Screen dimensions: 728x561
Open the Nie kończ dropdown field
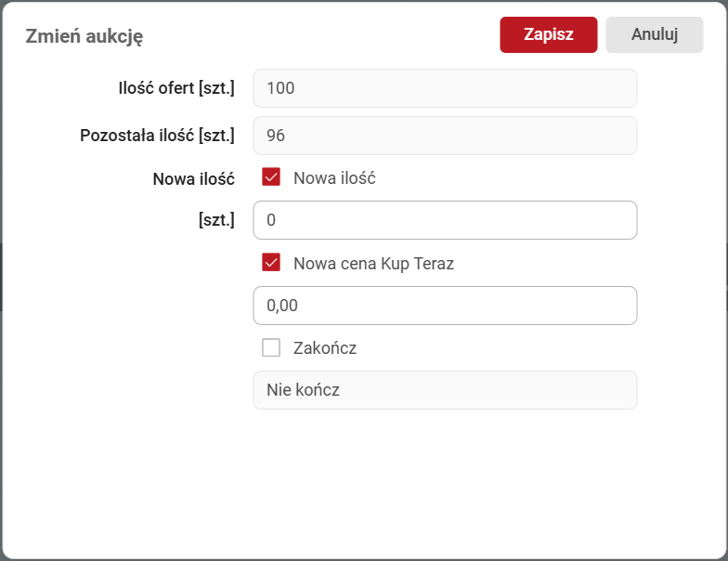pos(445,390)
